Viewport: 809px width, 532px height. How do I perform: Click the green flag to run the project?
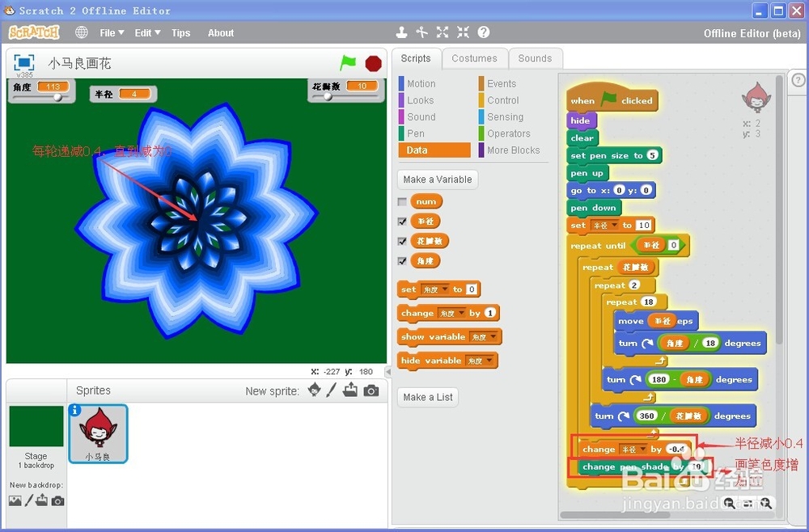click(349, 62)
